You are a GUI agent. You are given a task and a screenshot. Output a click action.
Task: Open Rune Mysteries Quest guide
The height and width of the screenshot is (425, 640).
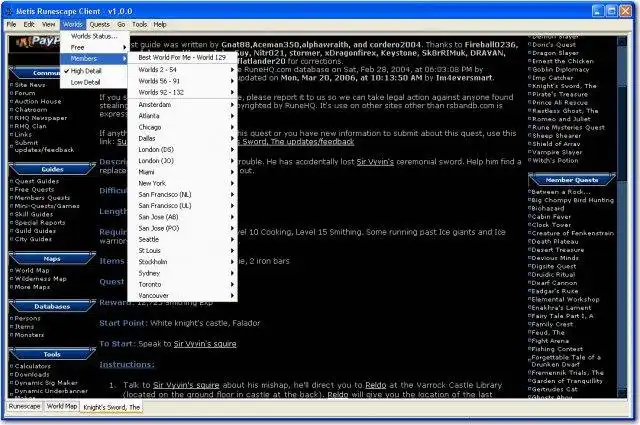pos(568,127)
